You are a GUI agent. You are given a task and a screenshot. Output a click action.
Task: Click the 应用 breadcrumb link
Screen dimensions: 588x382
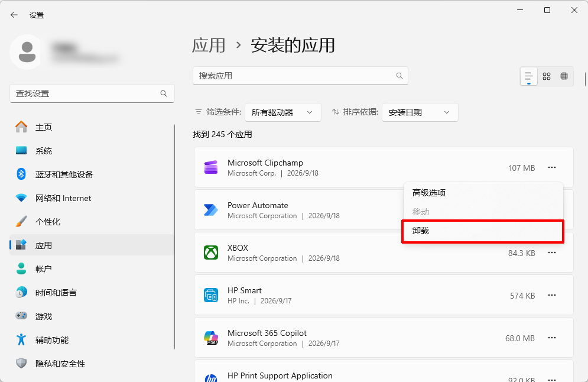(209, 46)
